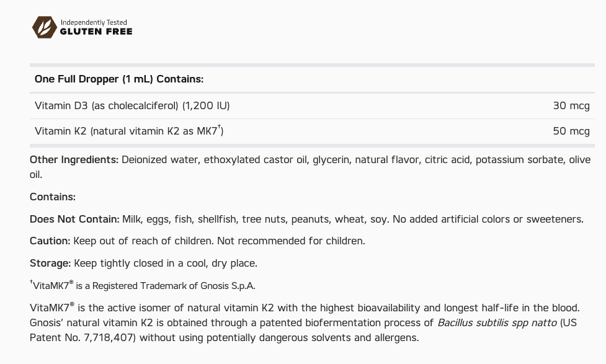
Task: Click the MK7 dagger footnote superscript marker
Action: 220,127
